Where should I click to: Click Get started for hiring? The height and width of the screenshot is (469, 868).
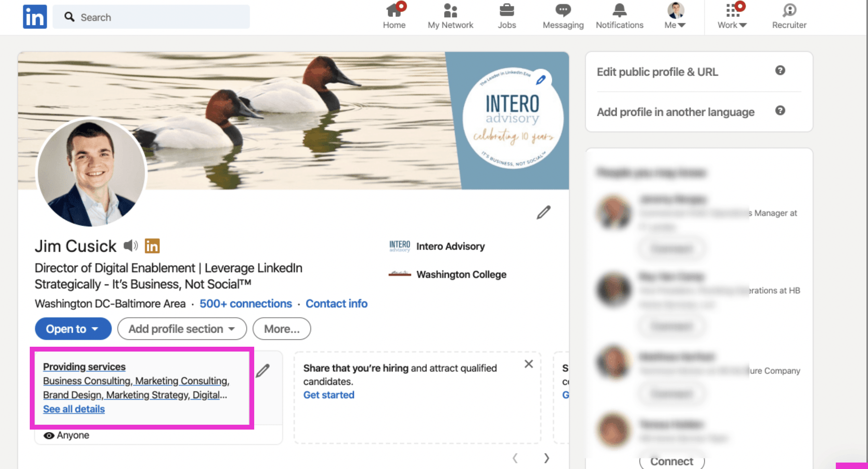[x=329, y=395]
